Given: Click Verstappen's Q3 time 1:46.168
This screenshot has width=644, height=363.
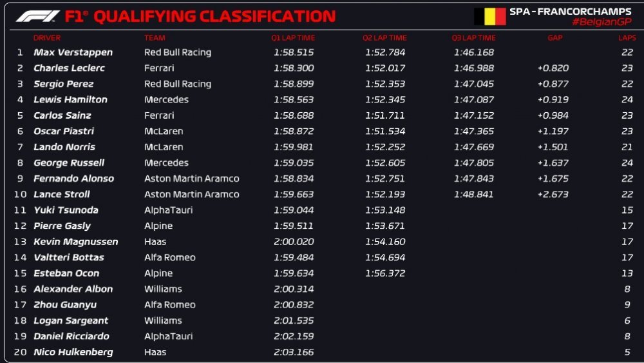Looking at the screenshot, I should click(x=473, y=52).
